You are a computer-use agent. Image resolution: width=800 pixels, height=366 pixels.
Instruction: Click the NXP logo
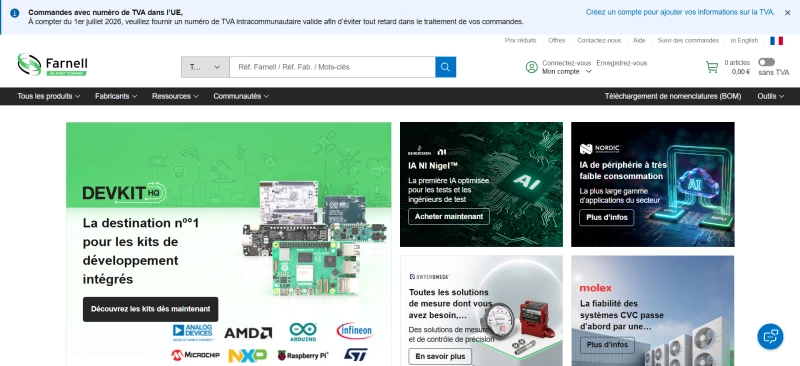pos(247,355)
